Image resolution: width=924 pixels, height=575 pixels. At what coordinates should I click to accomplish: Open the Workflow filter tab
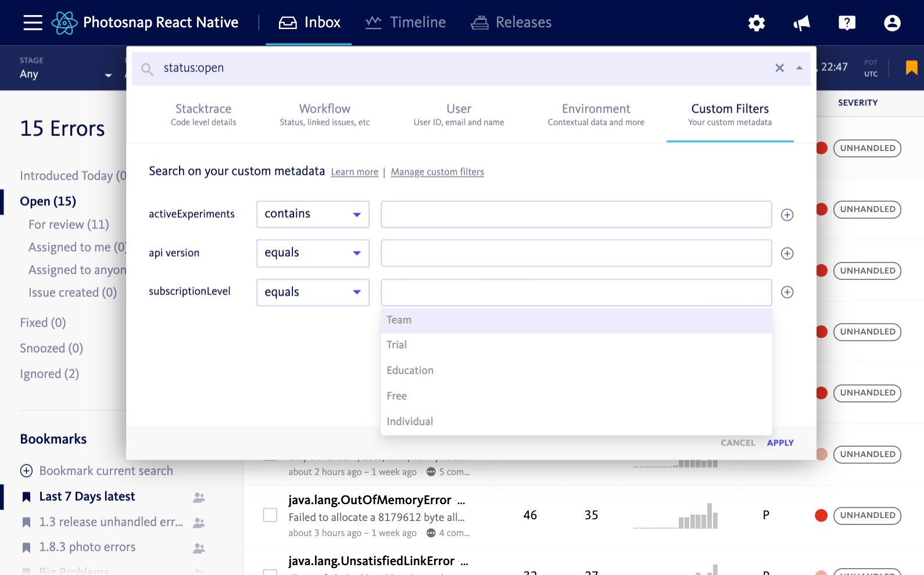(x=325, y=114)
